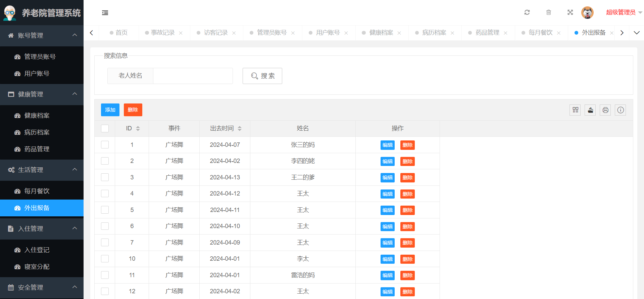The width and height of the screenshot is (644, 299).
Task: Open 管理员账号 in the sidebar
Action: pos(42,56)
